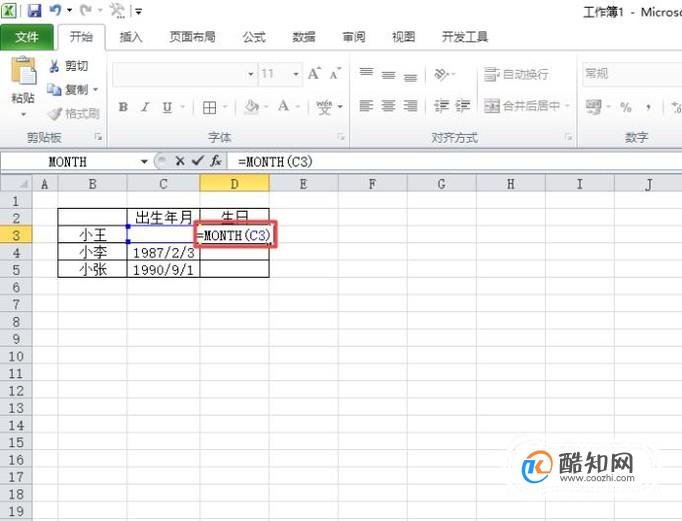Click the Decrease Indent icon
The width and height of the screenshot is (682, 521).
pos(441,106)
